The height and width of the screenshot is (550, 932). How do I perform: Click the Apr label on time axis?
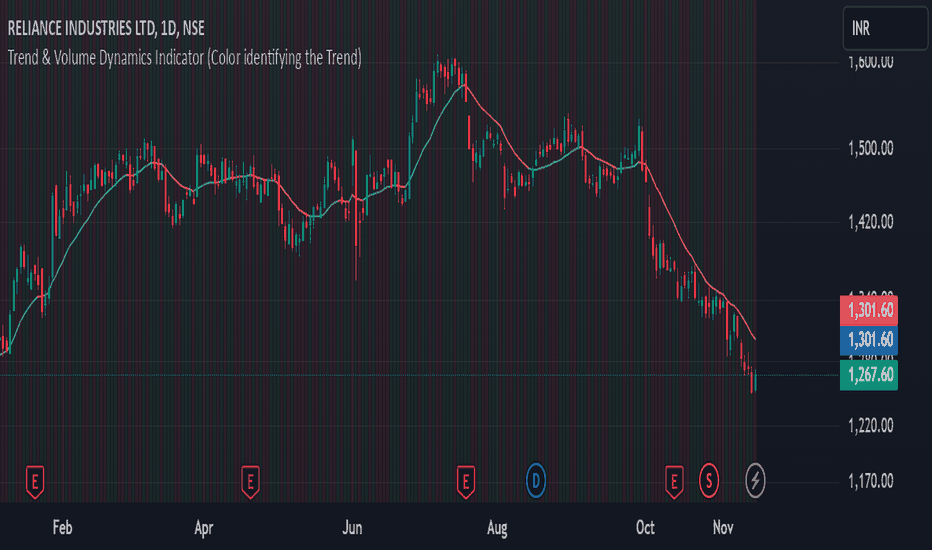[204, 528]
